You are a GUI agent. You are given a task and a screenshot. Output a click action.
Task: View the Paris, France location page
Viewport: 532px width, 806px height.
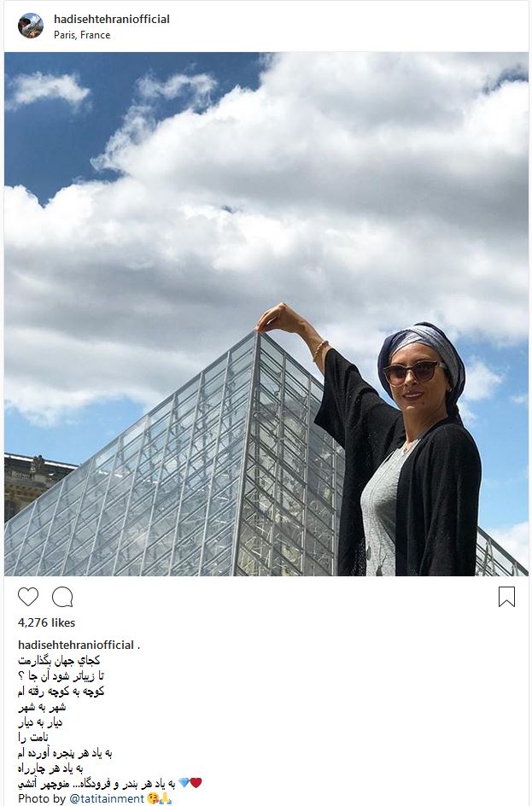point(82,35)
